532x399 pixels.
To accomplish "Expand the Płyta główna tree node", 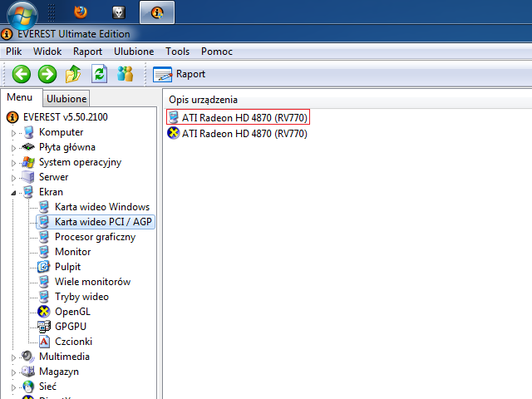I will [14, 147].
